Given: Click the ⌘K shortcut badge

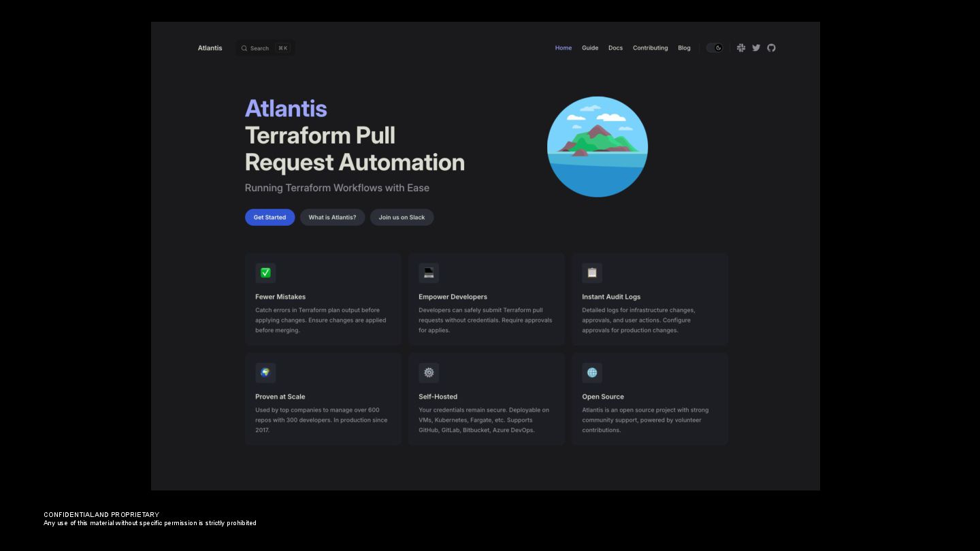Looking at the screenshot, I should click(282, 48).
